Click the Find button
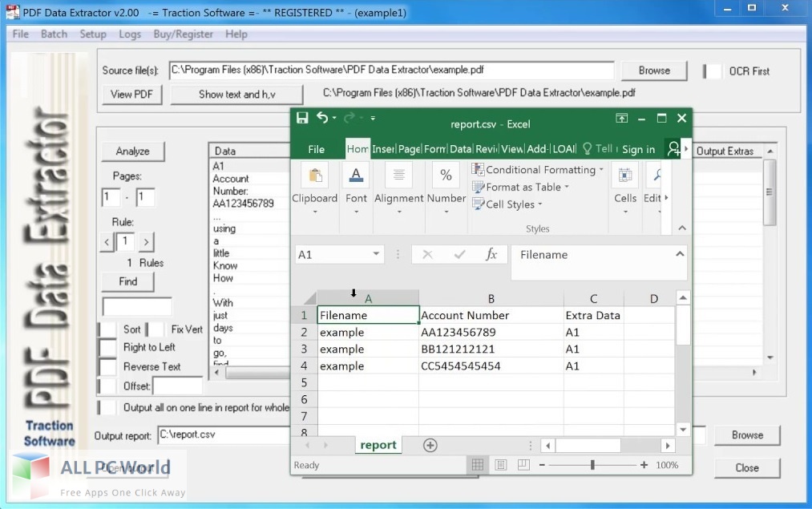Image resolution: width=812 pixels, height=509 pixels. (128, 281)
